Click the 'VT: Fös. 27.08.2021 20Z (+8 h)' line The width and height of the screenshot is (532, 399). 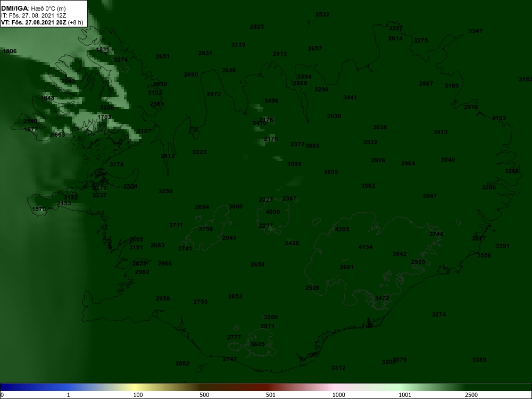point(42,22)
